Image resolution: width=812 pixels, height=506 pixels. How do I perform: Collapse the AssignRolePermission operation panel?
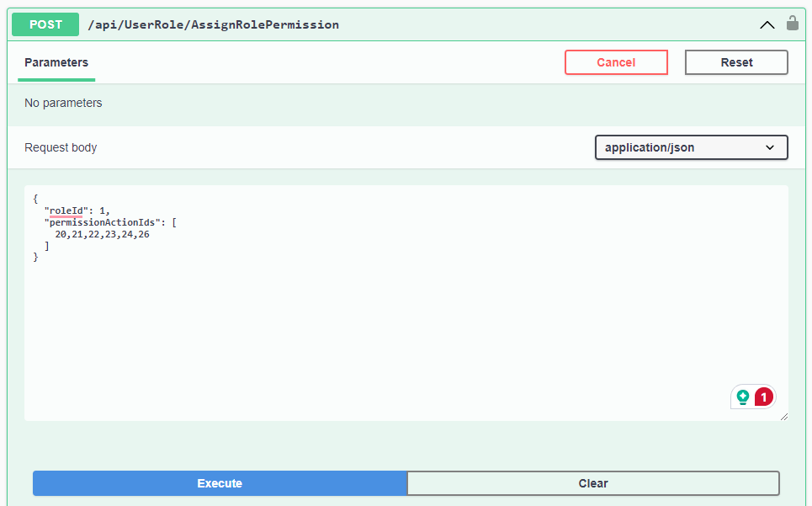[767, 24]
